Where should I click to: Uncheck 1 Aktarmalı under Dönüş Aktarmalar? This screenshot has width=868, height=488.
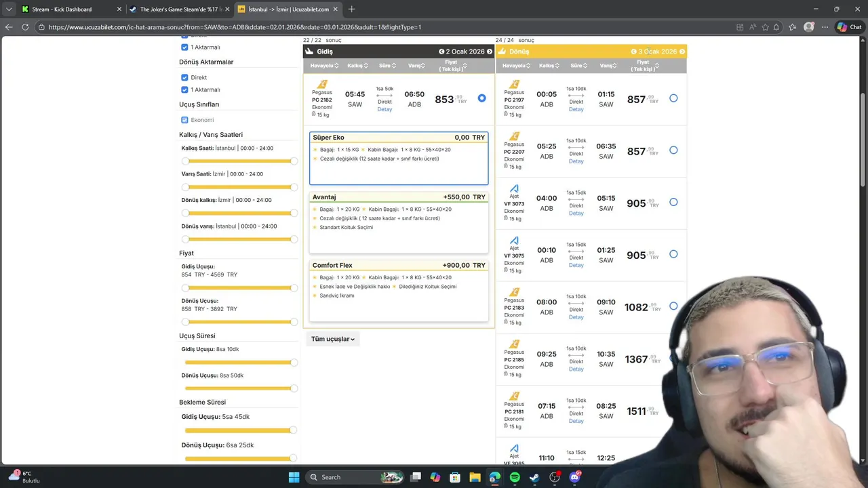pos(184,89)
